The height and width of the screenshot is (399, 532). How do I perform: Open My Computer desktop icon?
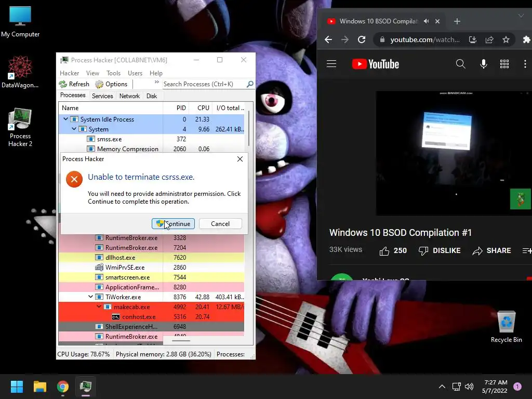pos(20,21)
